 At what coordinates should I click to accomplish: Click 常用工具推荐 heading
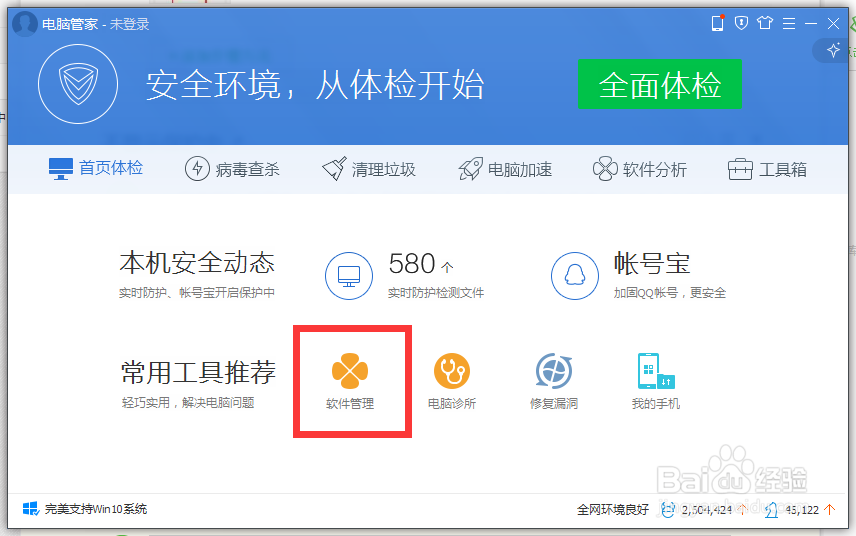click(x=198, y=373)
